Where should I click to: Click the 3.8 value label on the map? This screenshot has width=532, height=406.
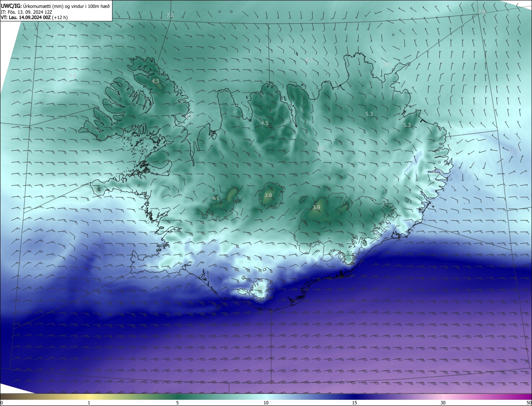[268, 195]
